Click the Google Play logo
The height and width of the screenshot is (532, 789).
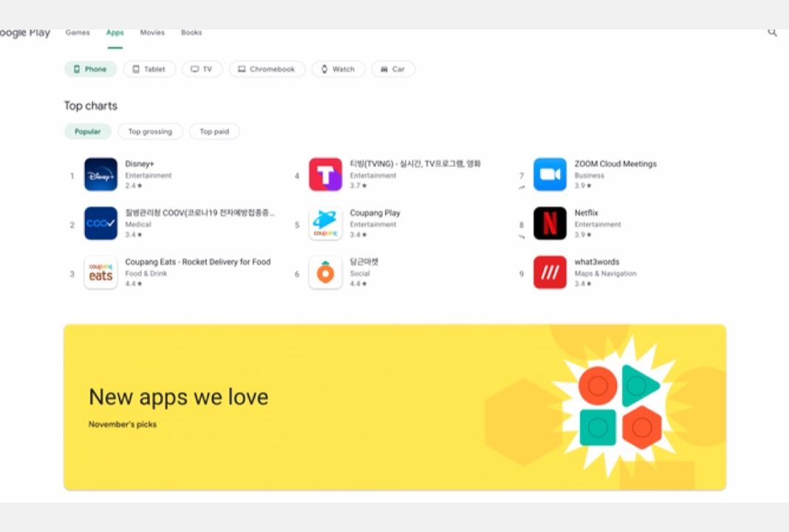[x=24, y=33]
